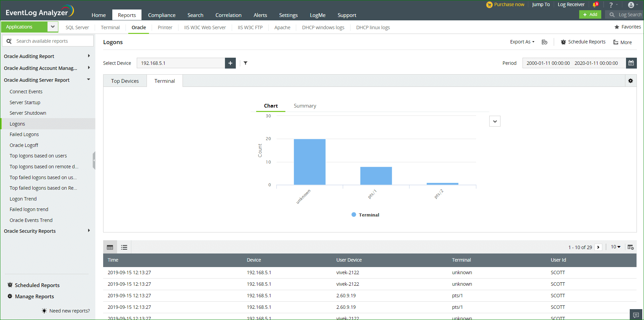Open the Correlation tab
644x320 pixels.
228,15
